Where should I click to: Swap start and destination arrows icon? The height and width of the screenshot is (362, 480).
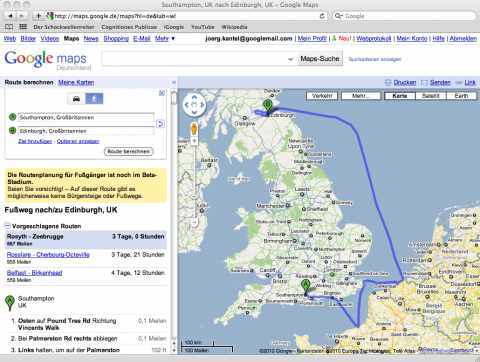[160, 124]
